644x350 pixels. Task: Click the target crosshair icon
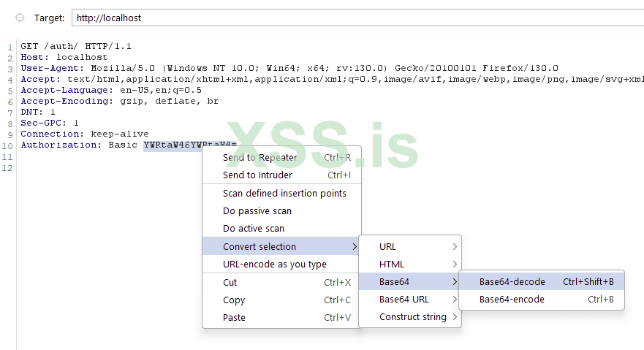click(x=20, y=17)
